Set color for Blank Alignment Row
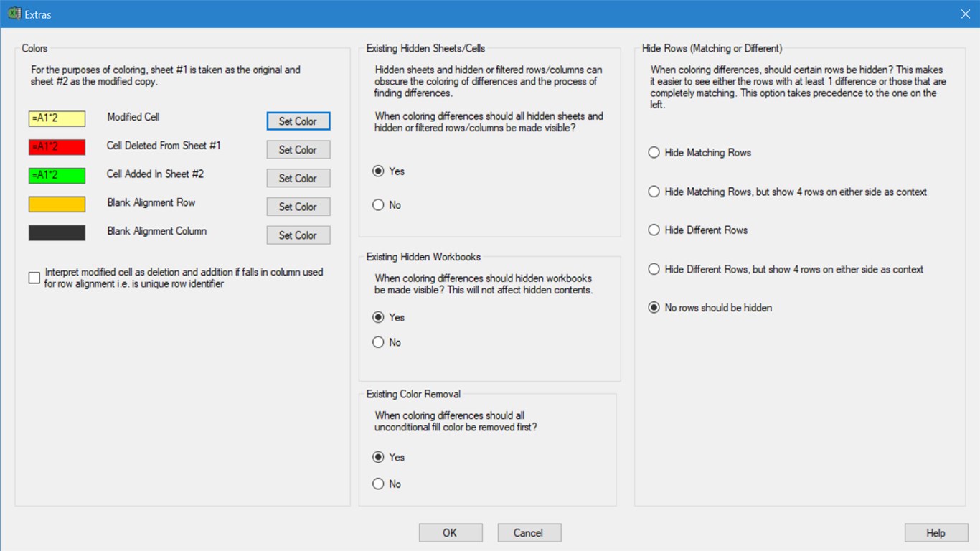980x551 pixels. coord(298,207)
